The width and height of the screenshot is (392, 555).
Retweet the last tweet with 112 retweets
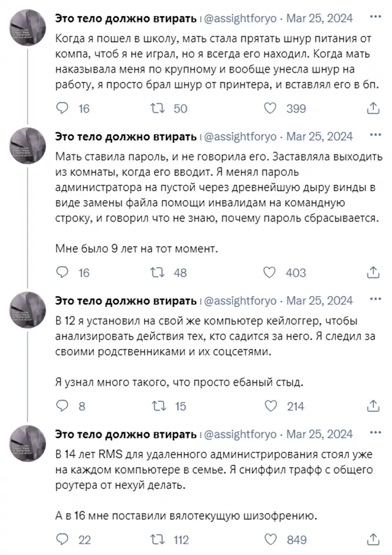158,540
